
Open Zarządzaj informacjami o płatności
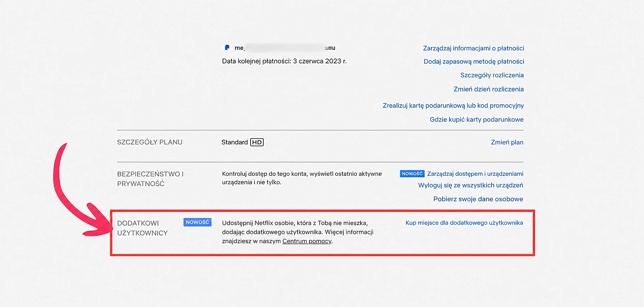point(474,48)
